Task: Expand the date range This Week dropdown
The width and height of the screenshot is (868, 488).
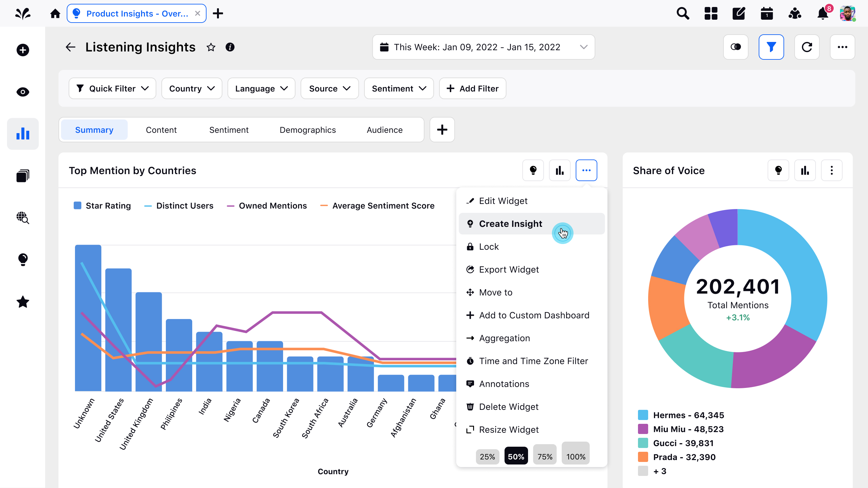Action: pyautogui.click(x=483, y=47)
